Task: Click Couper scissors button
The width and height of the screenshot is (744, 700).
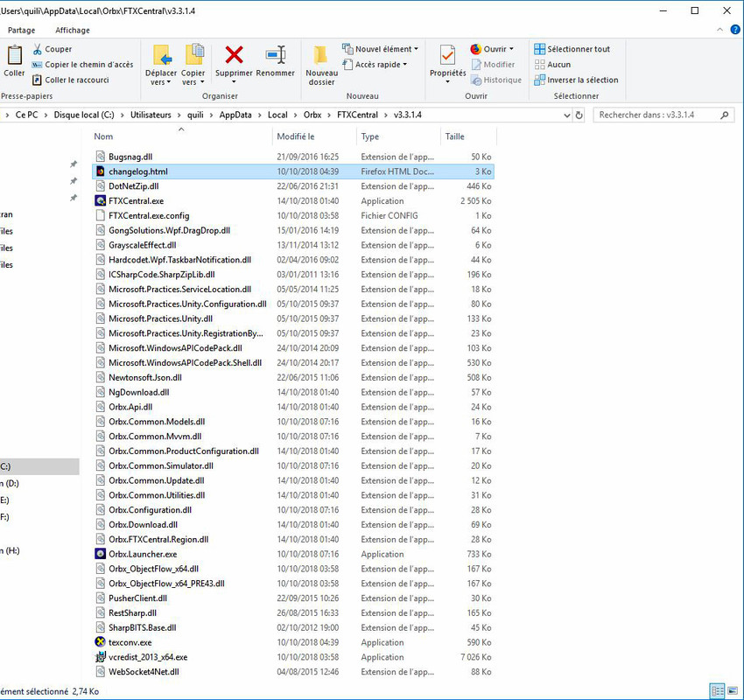Action: tap(53, 49)
